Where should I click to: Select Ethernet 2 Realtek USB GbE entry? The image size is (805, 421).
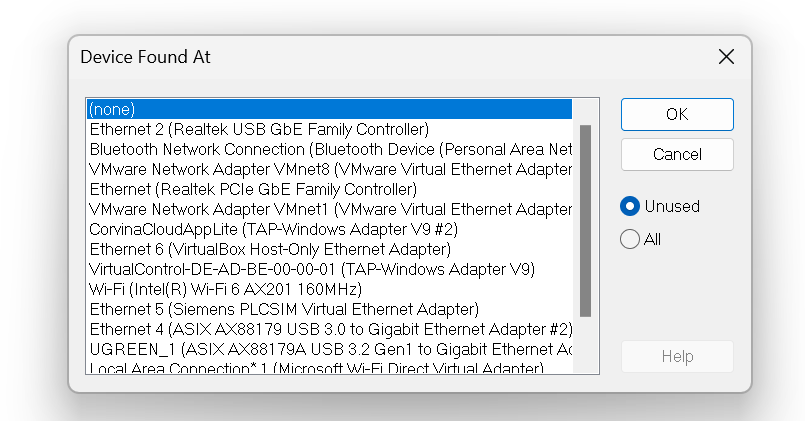pyautogui.click(x=329, y=129)
